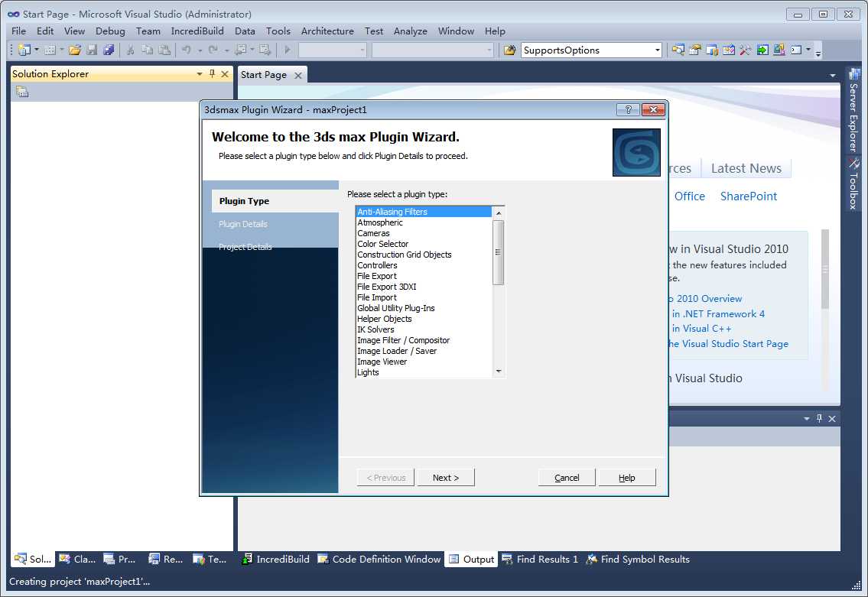868x597 pixels.
Task: Select Atmospheric plugin type
Action: 424,222
